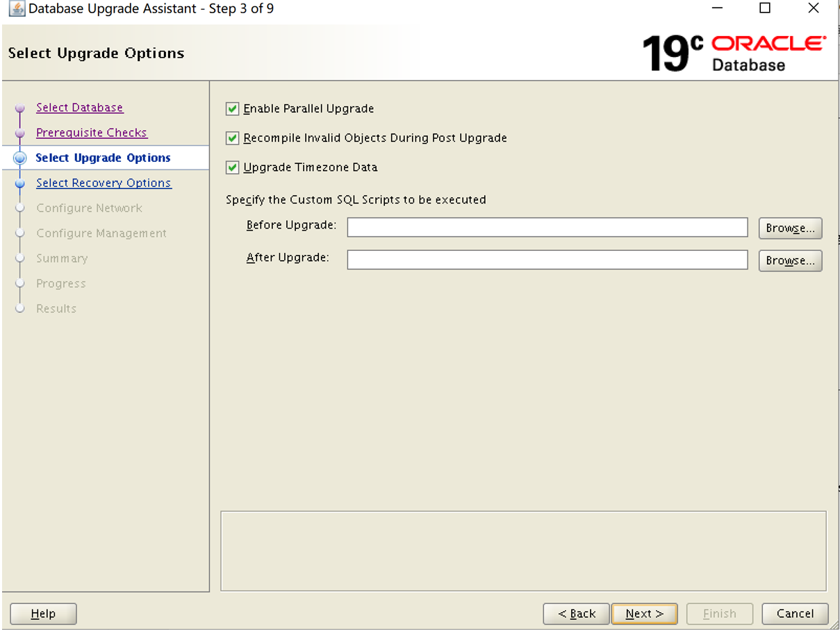Click the Specify Custom SQL Scripts label
The image size is (840, 631).
tap(356, 199)
